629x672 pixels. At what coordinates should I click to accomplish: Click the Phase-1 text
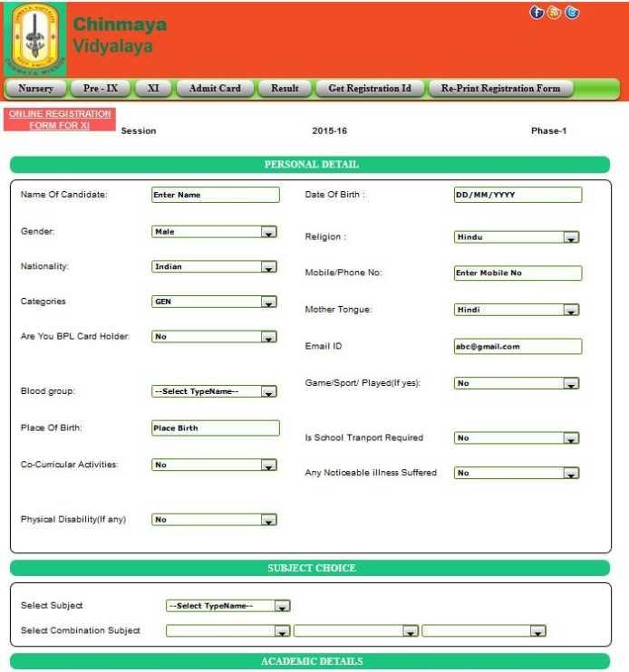pos(548,130)
